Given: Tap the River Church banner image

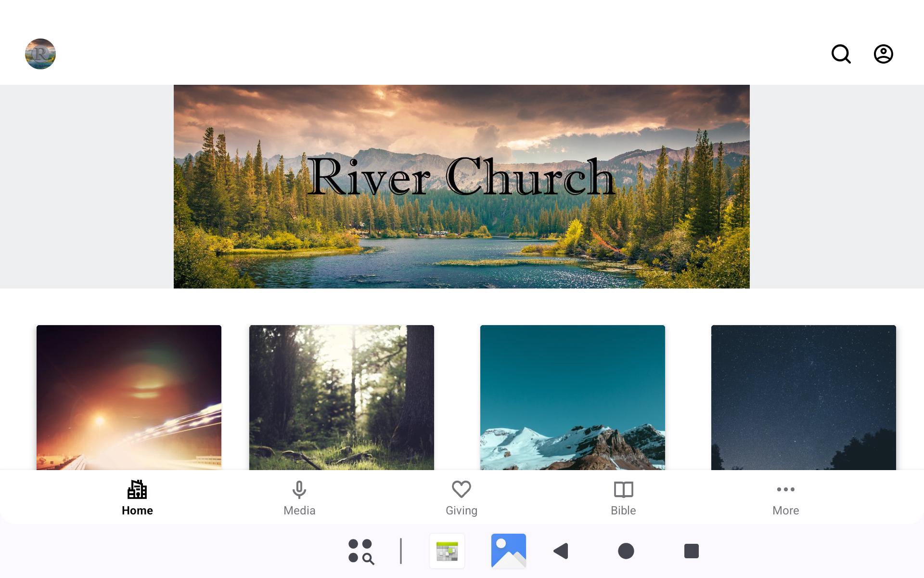Looking at the screenshot, I should pos(462,186).
